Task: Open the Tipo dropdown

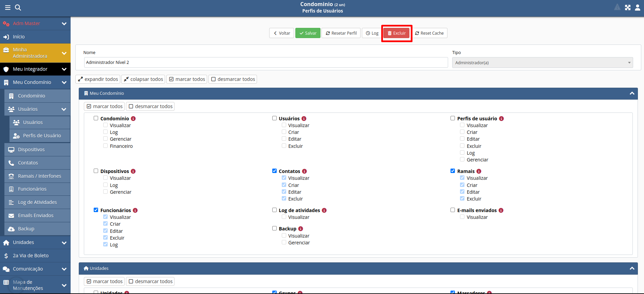Action: (542, 63)
